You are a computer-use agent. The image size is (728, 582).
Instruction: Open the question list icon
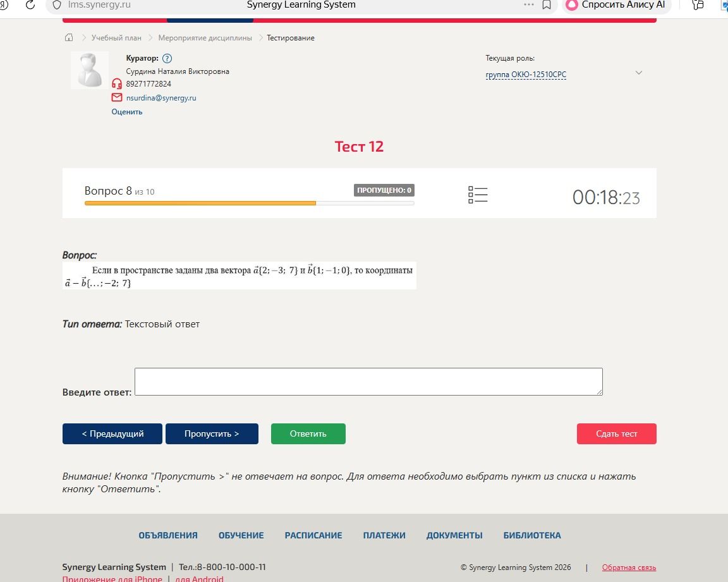pyautogui.click(x=478, y=195)
